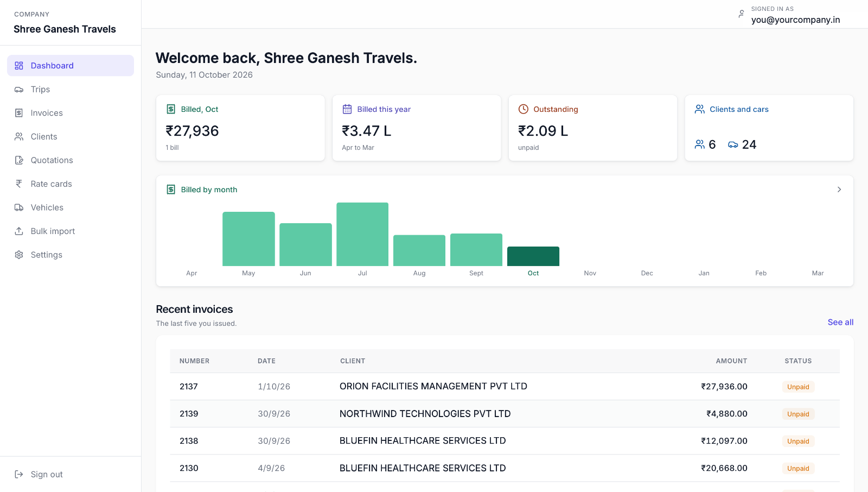Click invoice number 2138
This screenshot has width=868, height=492.
click(x=189, y=441)
